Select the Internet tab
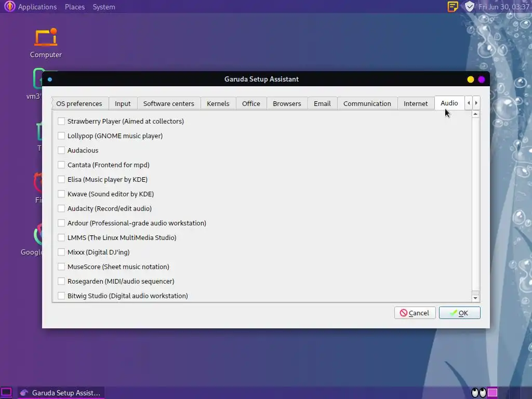 pyautogui.click(x=416, y=103)
